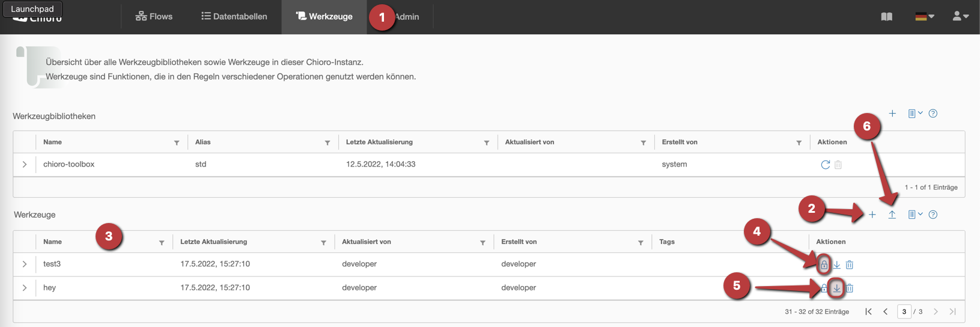
Task: Click the page number input field
Action: [904, 311]
